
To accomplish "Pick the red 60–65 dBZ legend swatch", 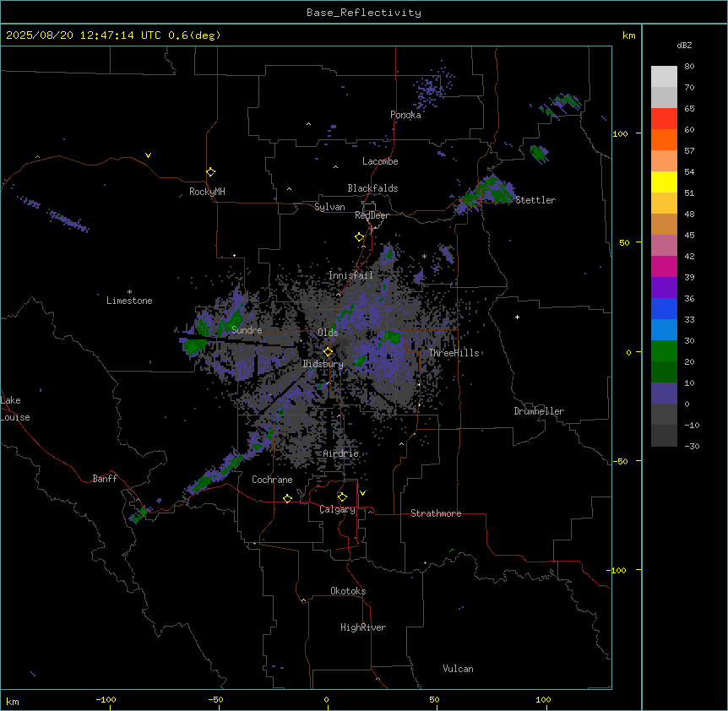I will click(664, 119).
